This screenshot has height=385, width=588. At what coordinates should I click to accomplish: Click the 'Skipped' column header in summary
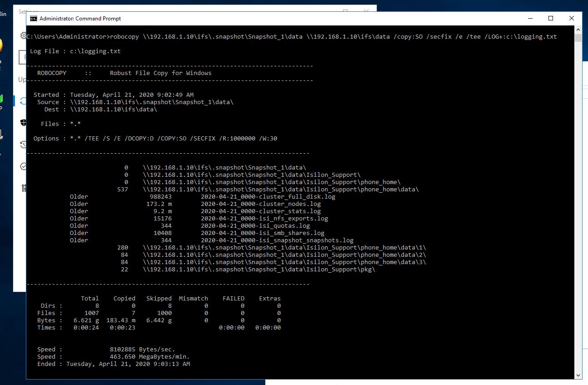[x=159, y=298]
